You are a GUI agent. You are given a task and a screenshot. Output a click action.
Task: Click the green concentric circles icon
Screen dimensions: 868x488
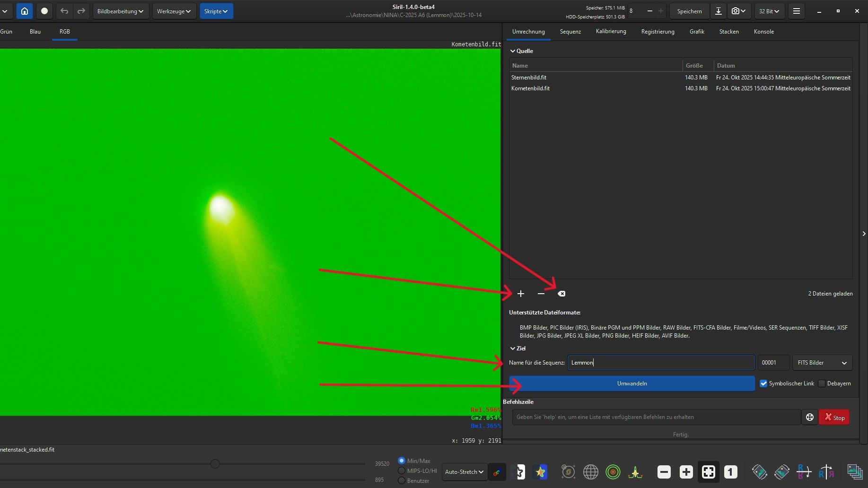pyautogui.click(x=613, y=471)
